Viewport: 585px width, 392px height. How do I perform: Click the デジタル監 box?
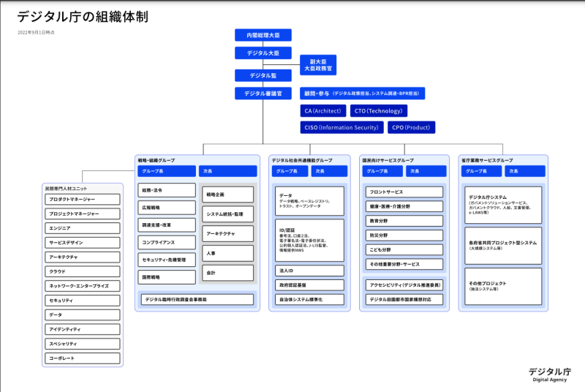tap(263, 75)
